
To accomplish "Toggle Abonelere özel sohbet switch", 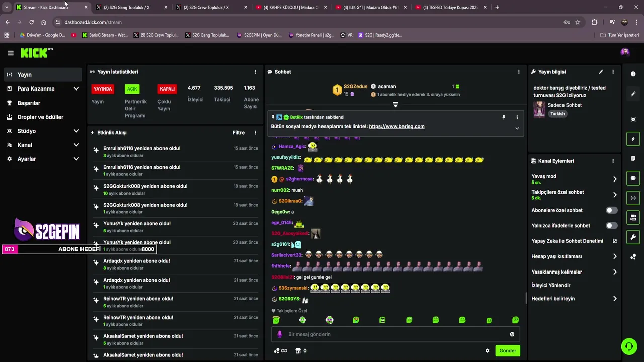I will click(x=611, y=210).
